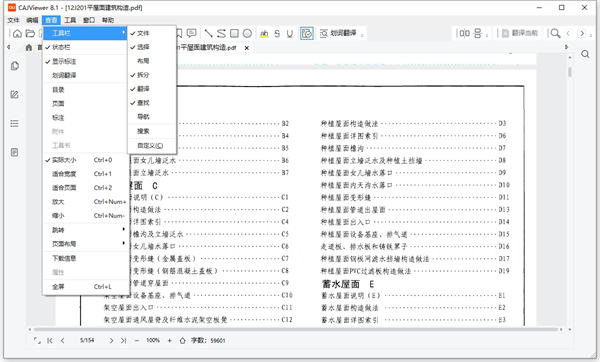Click the open folder toolbar icon
The height and width of the screenshot is (362, 600).
click(30, 34)
